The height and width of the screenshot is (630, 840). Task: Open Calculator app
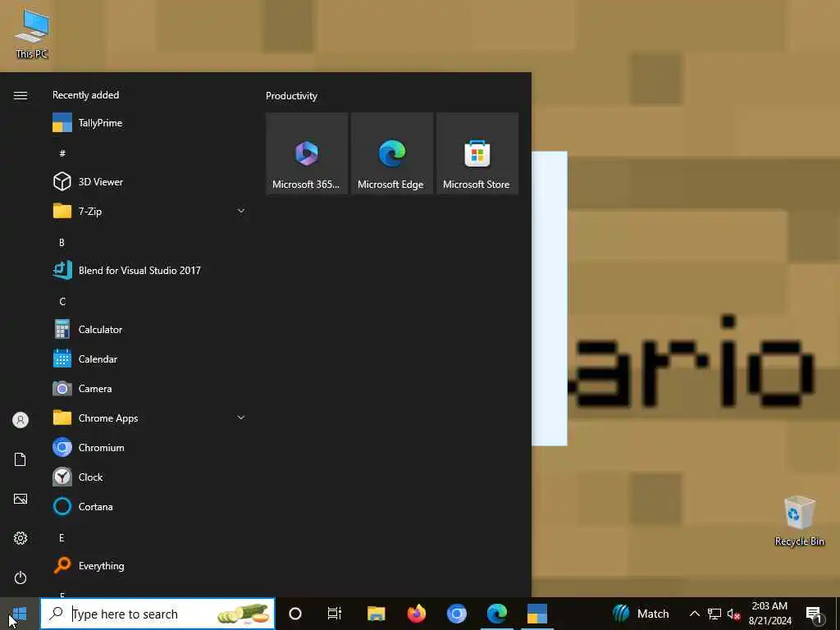point(149,330)
